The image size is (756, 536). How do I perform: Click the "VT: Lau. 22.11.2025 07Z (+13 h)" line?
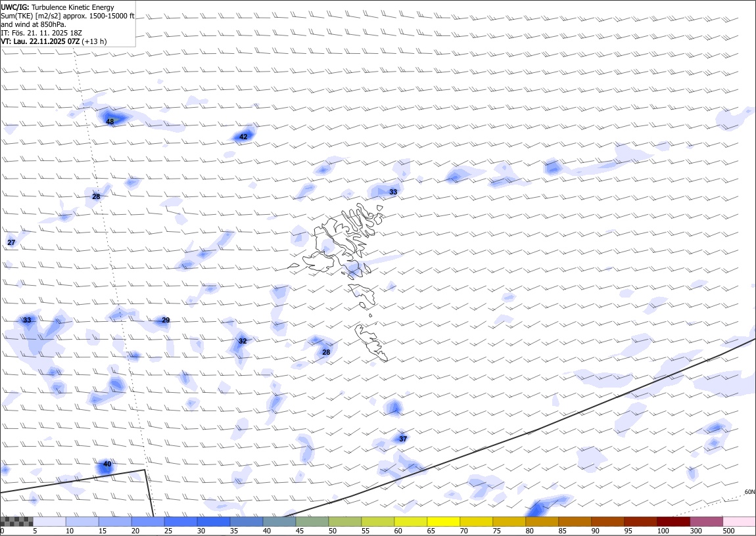point(54,41)
